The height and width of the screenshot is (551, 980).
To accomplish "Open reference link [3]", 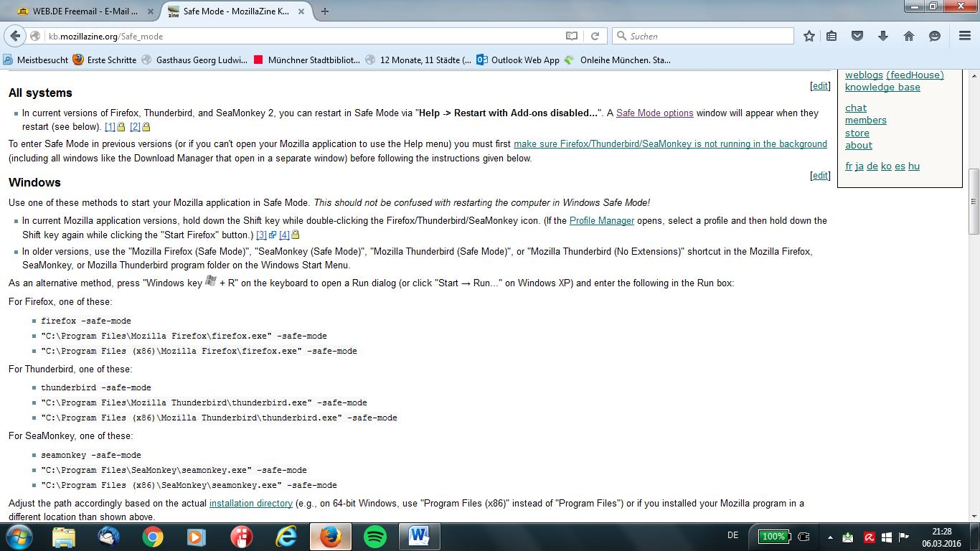I will point(261,235).
